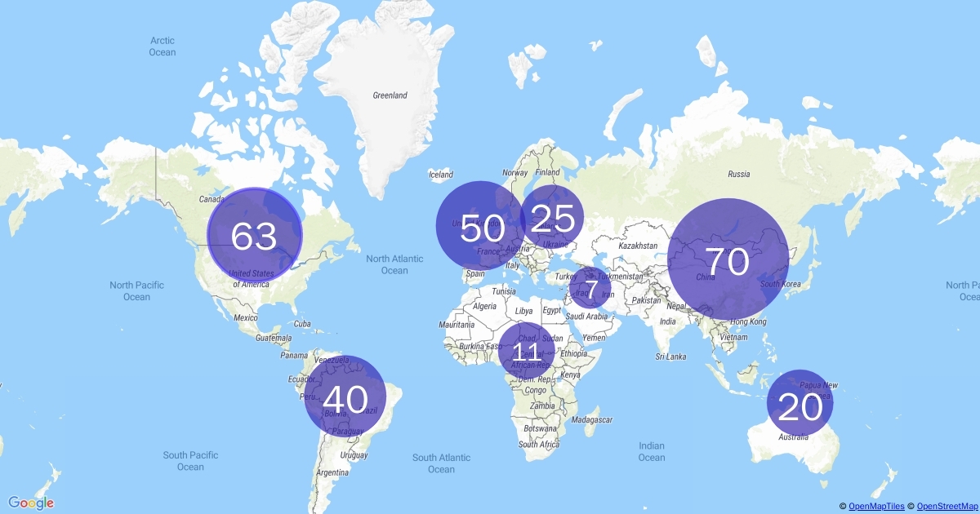Click the cluster marker labeled 63

pos(255,235)
